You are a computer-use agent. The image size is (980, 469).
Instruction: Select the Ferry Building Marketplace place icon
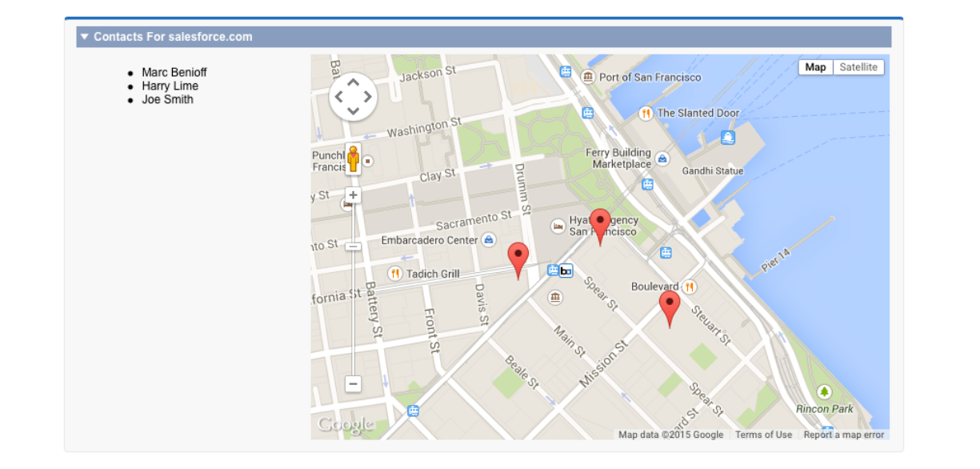tap(662, 158)
